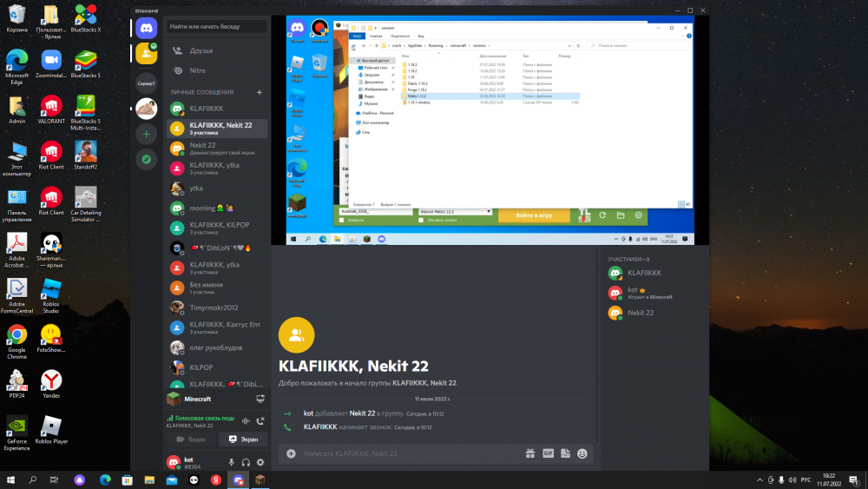Open Task View on taskbar
868x489 pixels.
coord(54,480)
